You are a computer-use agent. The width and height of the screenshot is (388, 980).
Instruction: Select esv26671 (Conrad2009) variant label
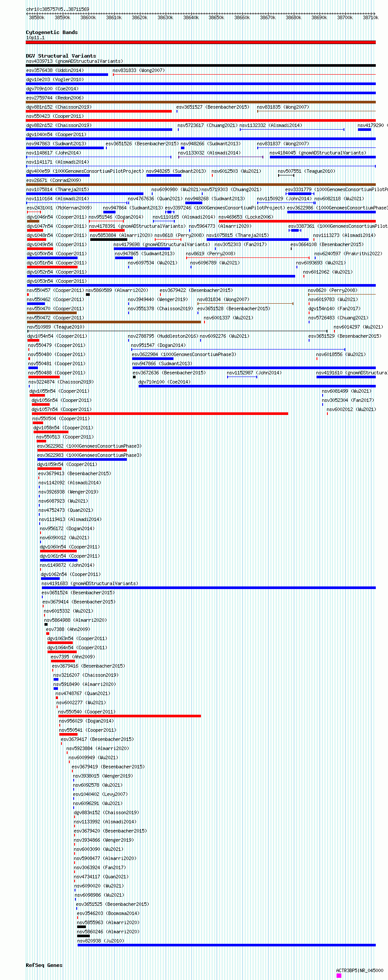[54, 180]
